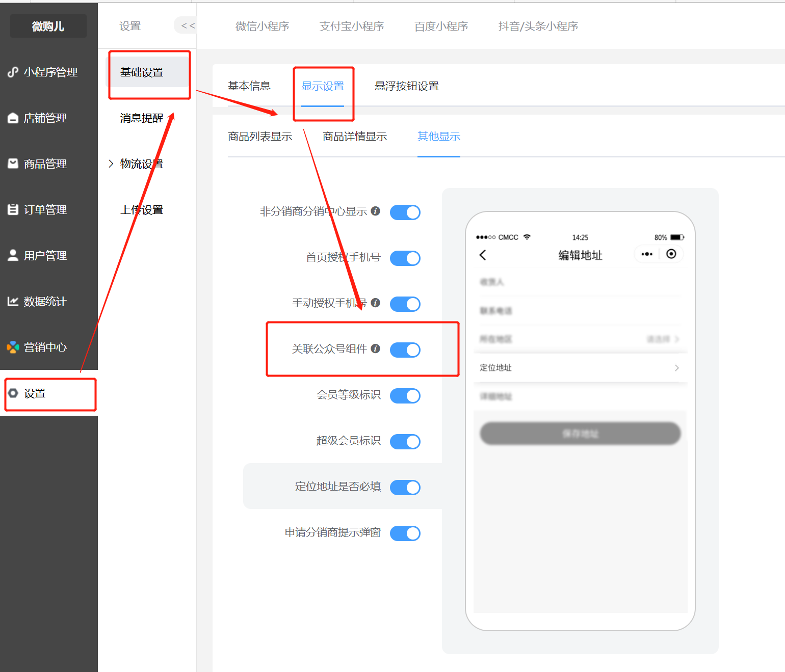Toggle 申请分销商提示弹窗 switch
Viewport: 785px width, 672px height.
click(x=405, y=533)
